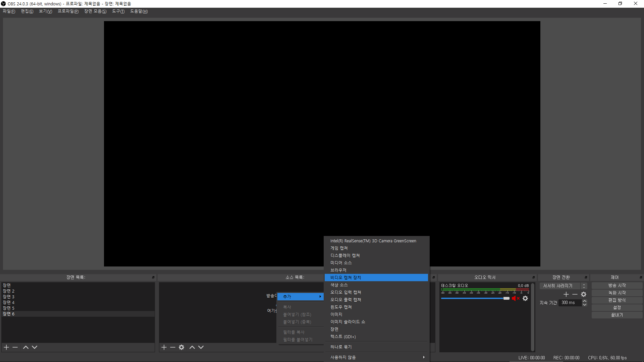Open audio mixer gear settings for 데스크탑 오디오

(x=525, y=298)
